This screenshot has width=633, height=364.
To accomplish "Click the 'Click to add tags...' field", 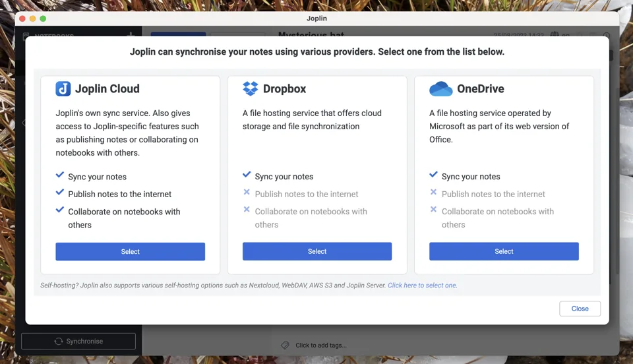I will [x=321, y=345].
